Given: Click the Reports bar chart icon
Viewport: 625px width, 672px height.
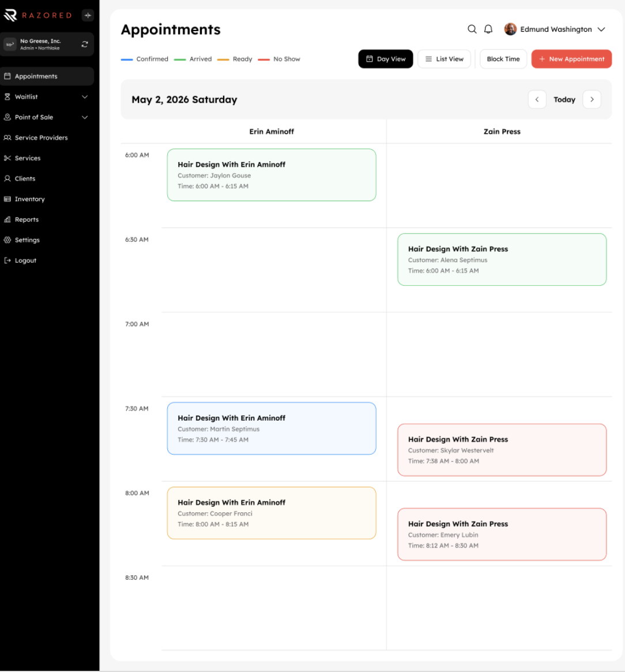Looking at the screenshot, I should click(x=7, y=220).
